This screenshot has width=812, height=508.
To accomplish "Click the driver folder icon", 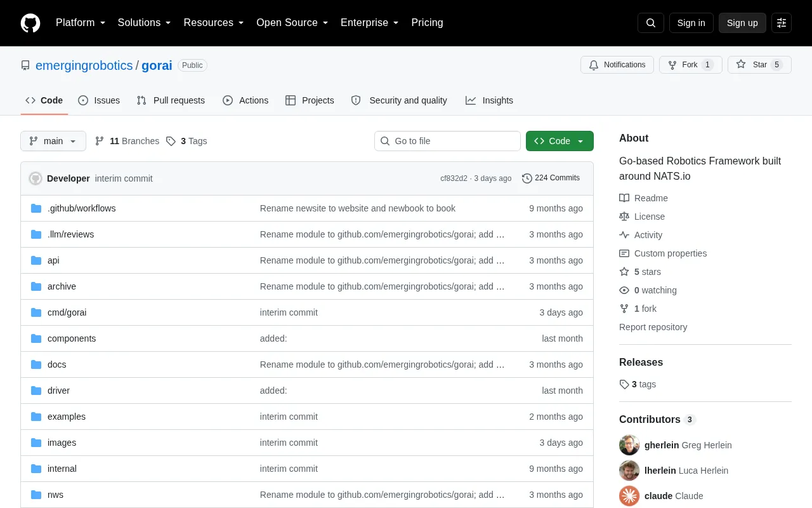I will 36,391.
